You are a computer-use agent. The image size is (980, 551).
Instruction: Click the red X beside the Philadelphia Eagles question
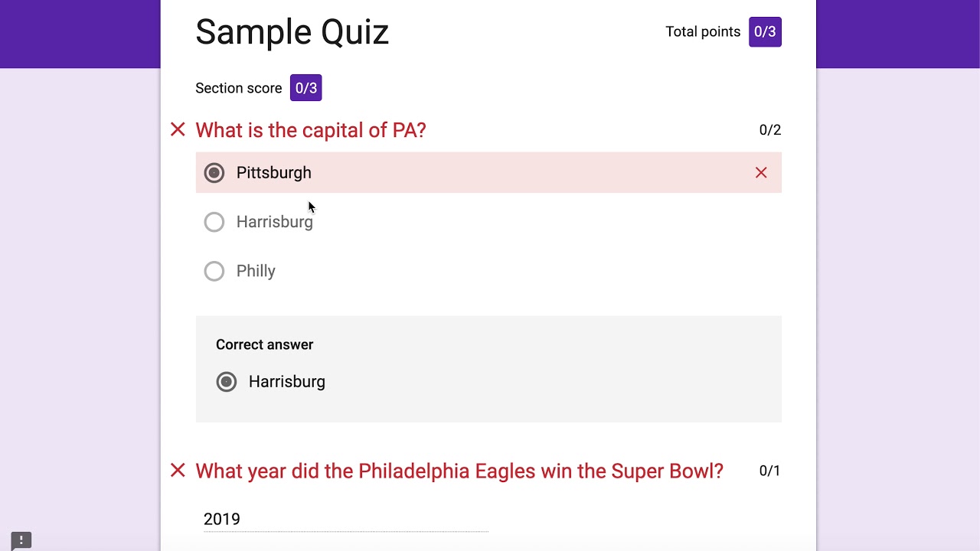(178, 471)
